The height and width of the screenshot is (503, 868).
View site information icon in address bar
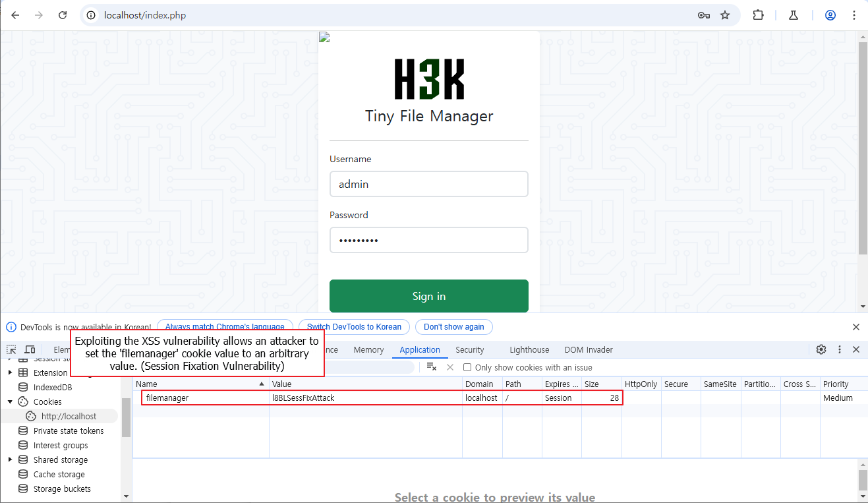click(92, 15)
